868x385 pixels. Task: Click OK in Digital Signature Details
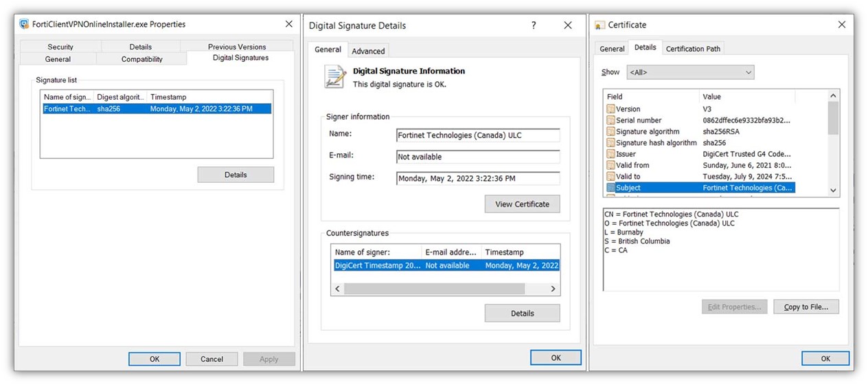[x=556, y=357]
